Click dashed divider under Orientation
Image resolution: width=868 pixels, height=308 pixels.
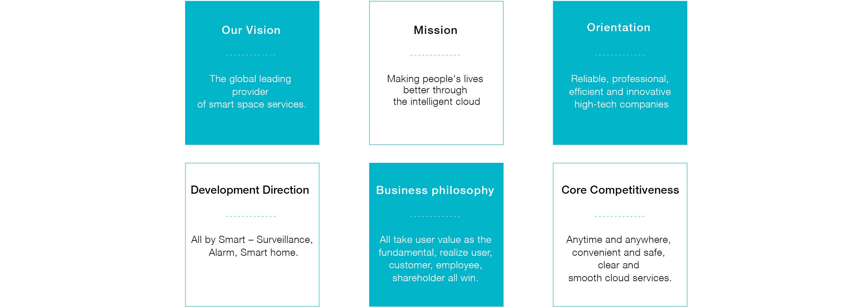(620, 55)
